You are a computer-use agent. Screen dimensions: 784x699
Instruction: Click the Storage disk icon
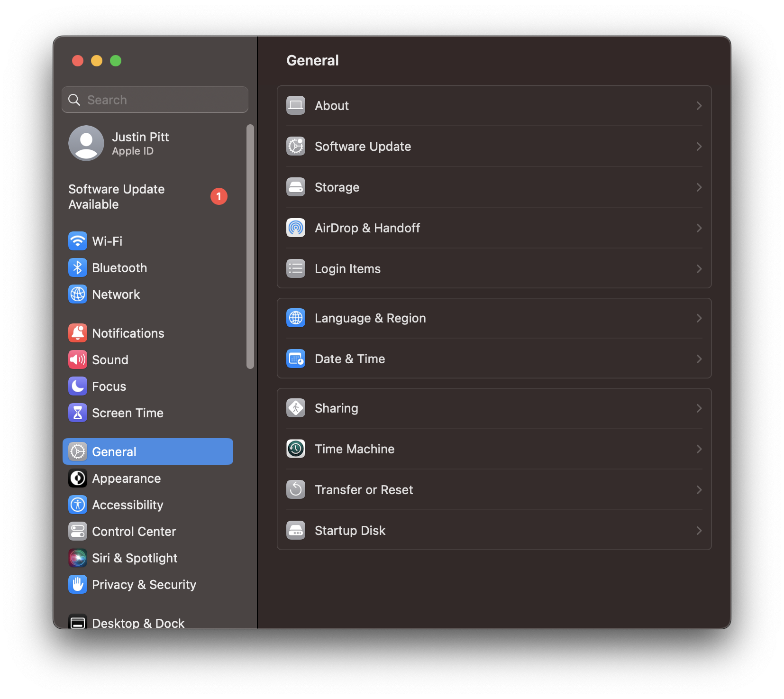296,187
